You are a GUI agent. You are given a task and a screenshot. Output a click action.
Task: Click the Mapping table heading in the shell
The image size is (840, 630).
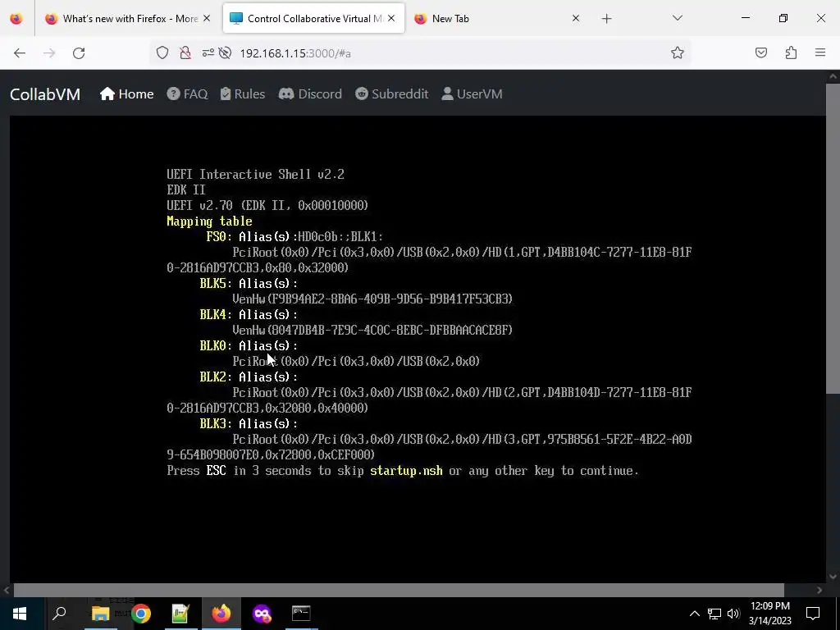click(209, 221)
